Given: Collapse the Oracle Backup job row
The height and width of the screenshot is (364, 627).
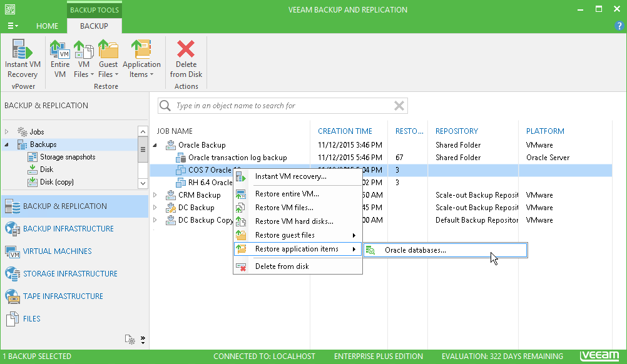Looking at the screenshot, I should coord(155,145).
